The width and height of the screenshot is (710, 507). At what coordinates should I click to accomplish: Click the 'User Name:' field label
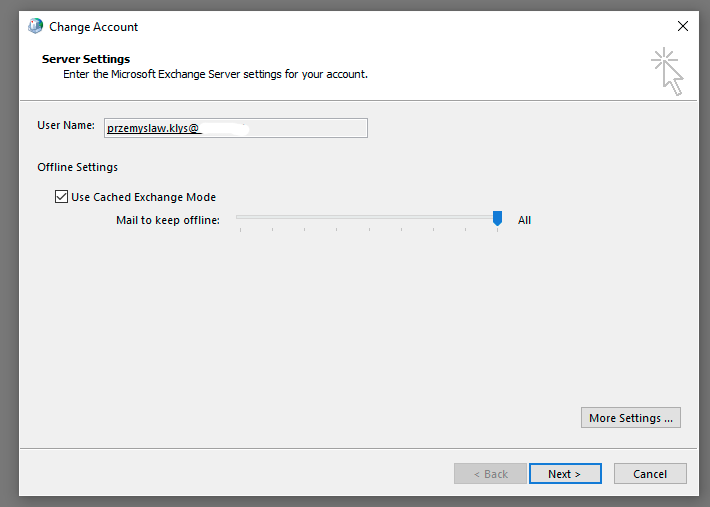click(66, 126)
